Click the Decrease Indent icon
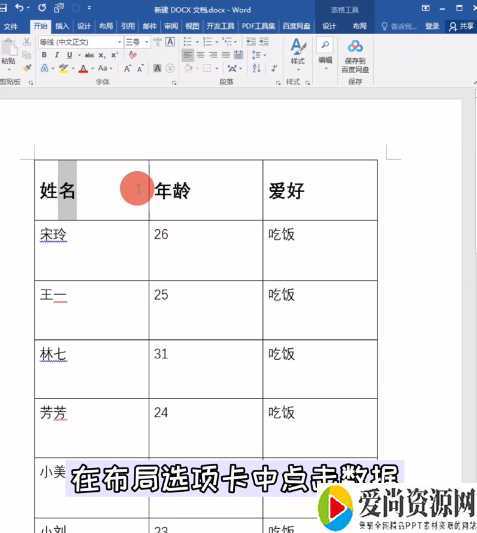 pos(251,42)
